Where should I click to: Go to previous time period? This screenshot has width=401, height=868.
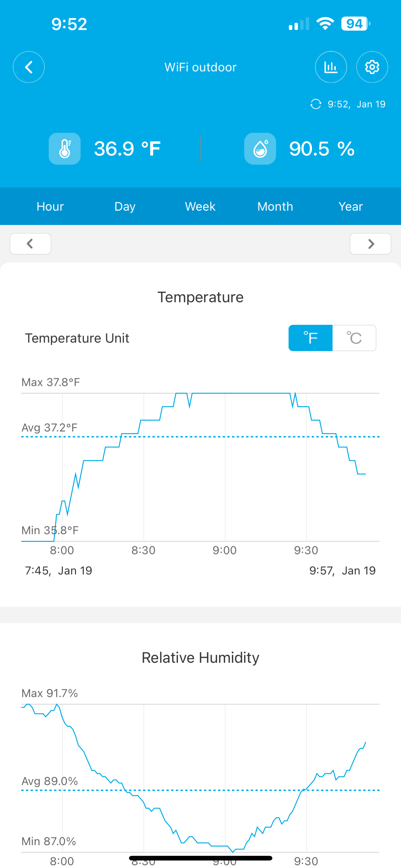click(x=30, y=244)
